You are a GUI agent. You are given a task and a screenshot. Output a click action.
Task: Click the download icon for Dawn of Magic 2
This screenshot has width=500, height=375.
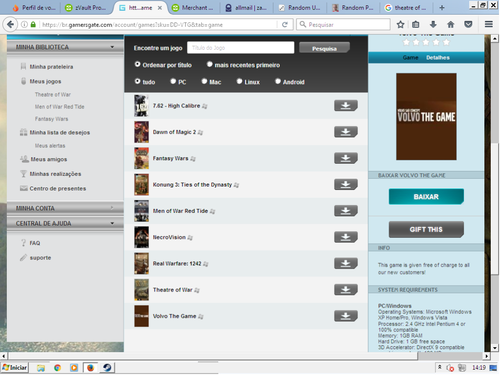(346, 132)
